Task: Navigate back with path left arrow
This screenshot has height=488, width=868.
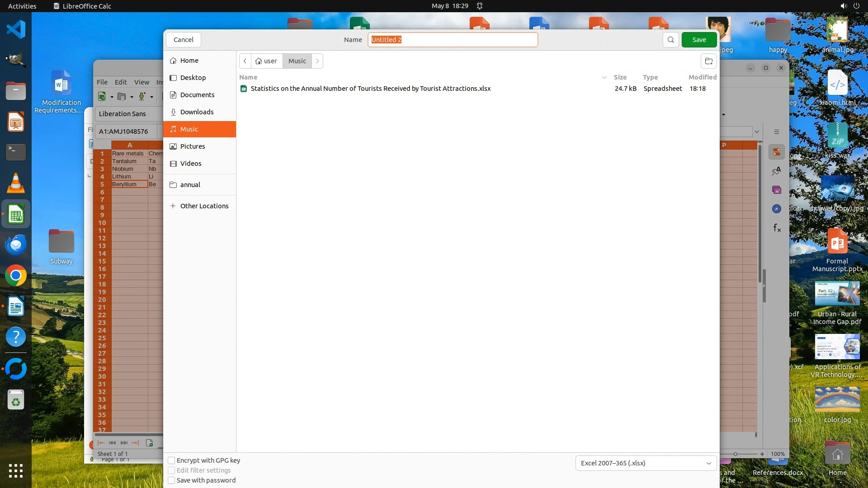Action: [x=245, y=61]
